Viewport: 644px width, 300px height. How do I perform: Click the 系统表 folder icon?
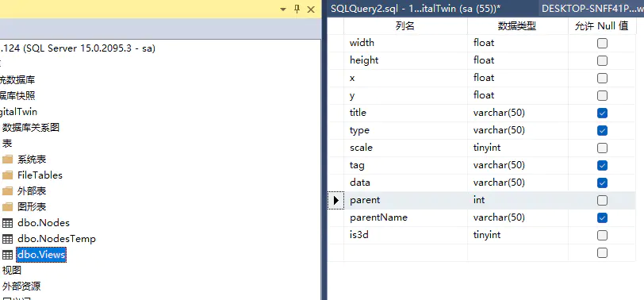pos(7,160)
